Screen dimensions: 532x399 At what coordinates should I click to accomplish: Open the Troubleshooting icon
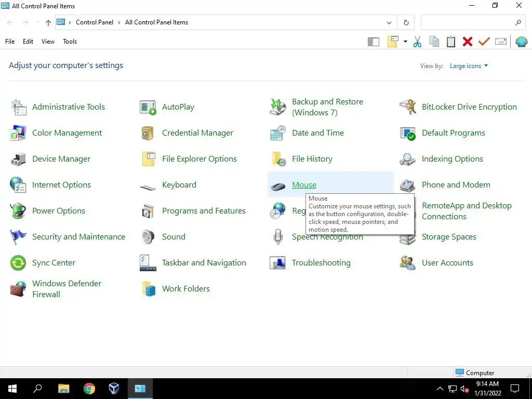(x=278, y=263)
